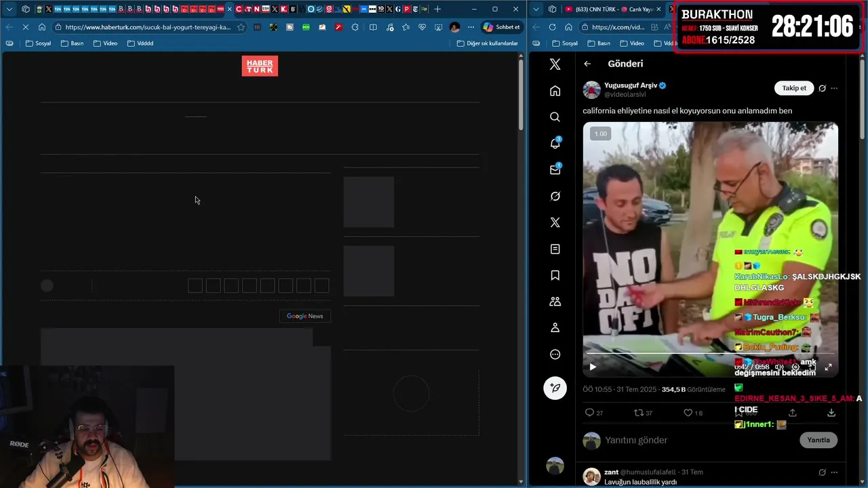Click the Google News button

pos(304,316)
